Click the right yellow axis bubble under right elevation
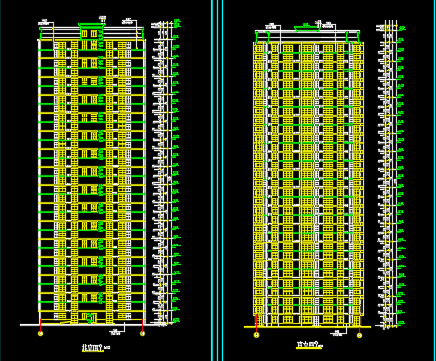Screen dimensions: 436x361 tap(359, 335)
